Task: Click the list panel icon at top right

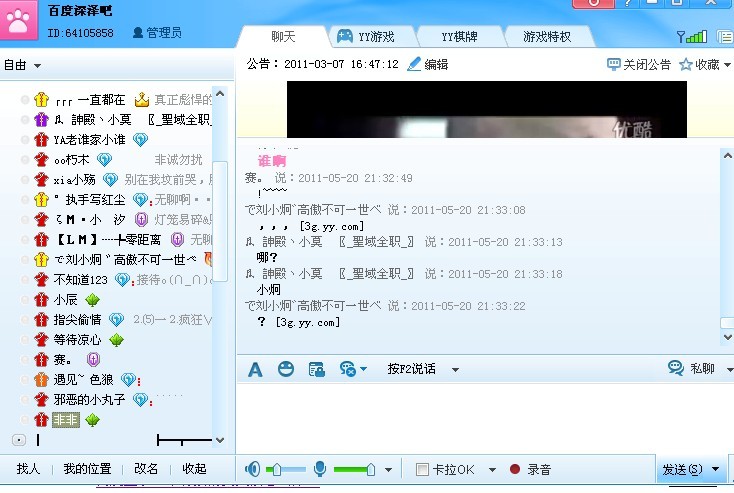Action: [x=725, y=37]
